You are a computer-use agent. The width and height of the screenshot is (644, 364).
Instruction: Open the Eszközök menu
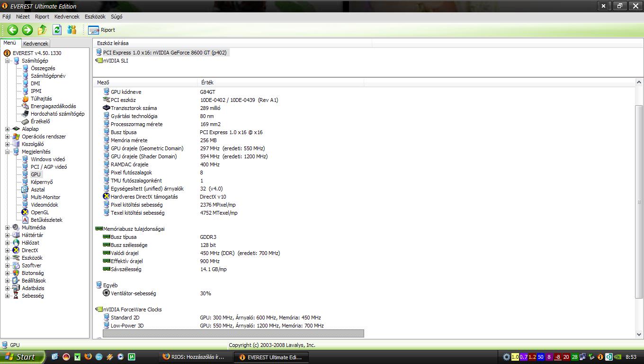95,17
